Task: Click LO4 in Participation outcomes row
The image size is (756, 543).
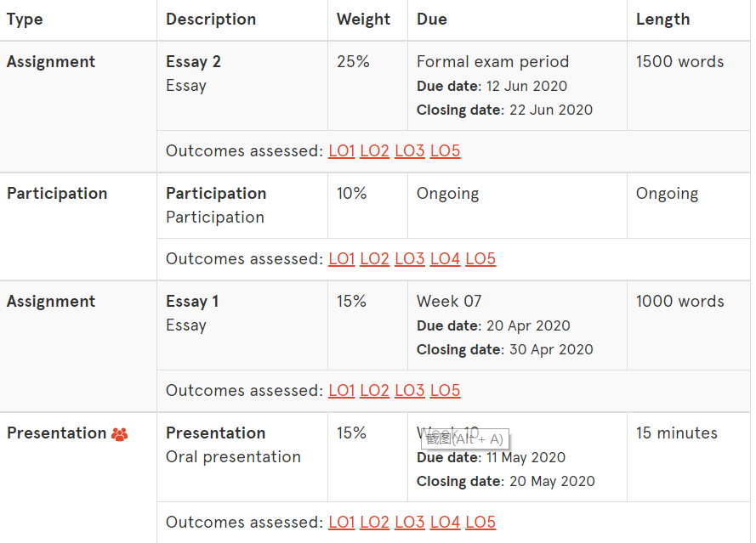Action: click(x=445, y=259)
